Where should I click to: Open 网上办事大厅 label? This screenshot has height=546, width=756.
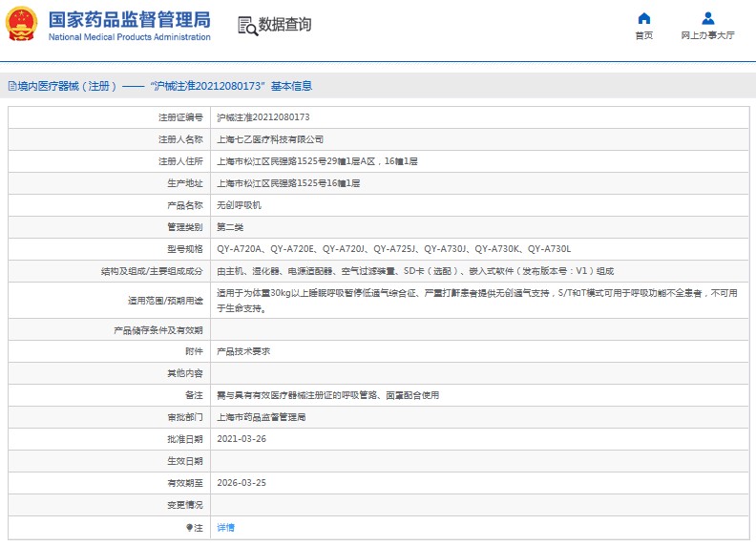tap(707, 35)
